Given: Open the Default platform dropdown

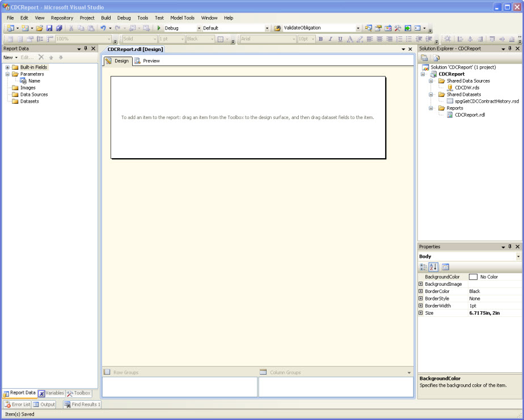Looking at the screenshot, I should point(267,28).
